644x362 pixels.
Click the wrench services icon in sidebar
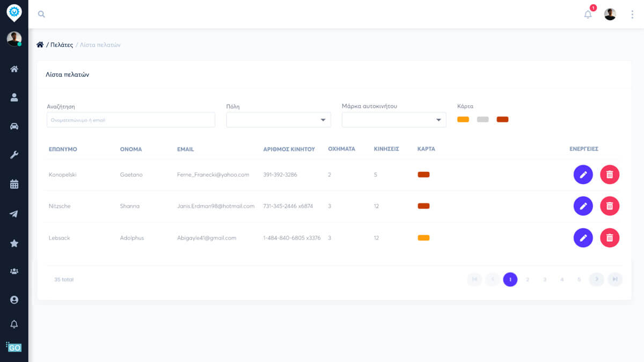click(14, 155)
